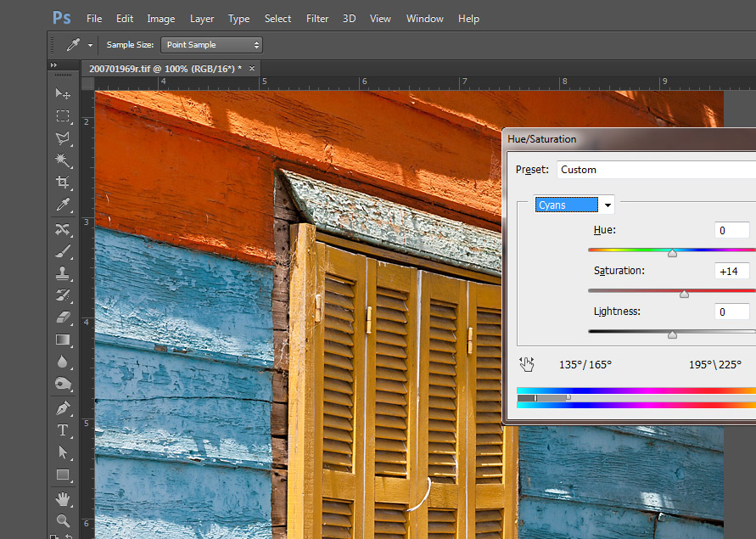Select the Patch healing tool
This screenshot has height=539, width=756.
click(63, 229)
